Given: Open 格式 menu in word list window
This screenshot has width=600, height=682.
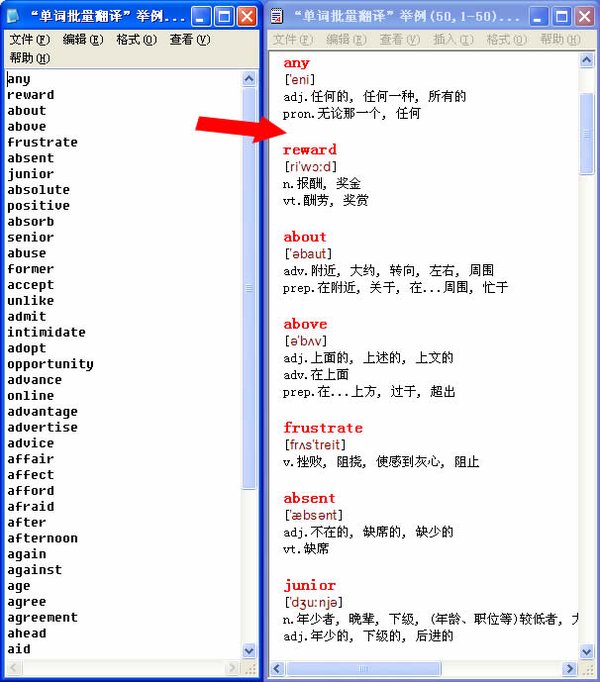Looking at the screenshot, I should coord(136,40).
